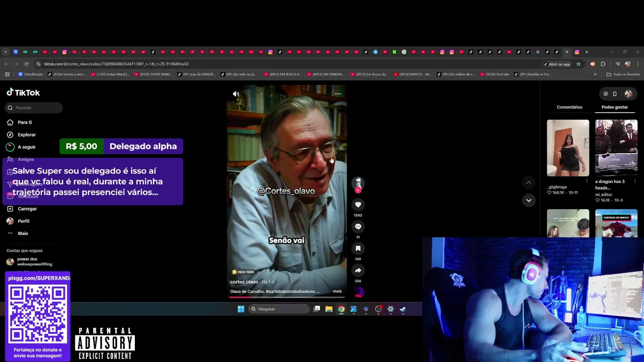The image size is (644, 362).
Task: Follow creator via red plus avatar badge
Action: [358, 191]
